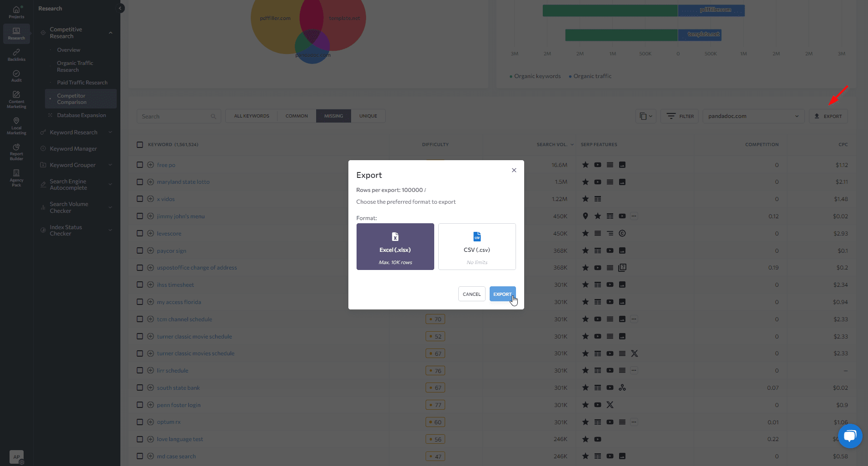Open the copy options dropdown
This screenshot has width=868, height=466.
point(645,116)
